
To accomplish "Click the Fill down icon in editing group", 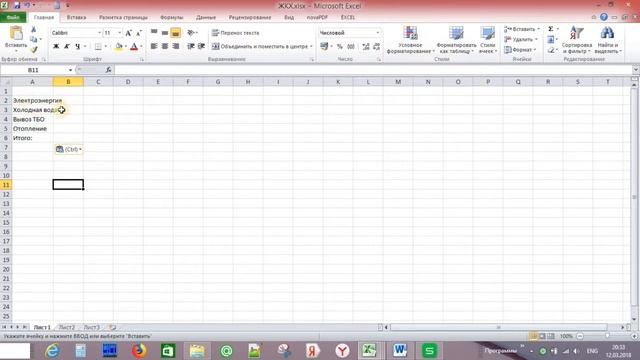I will [x=551, y=40].
